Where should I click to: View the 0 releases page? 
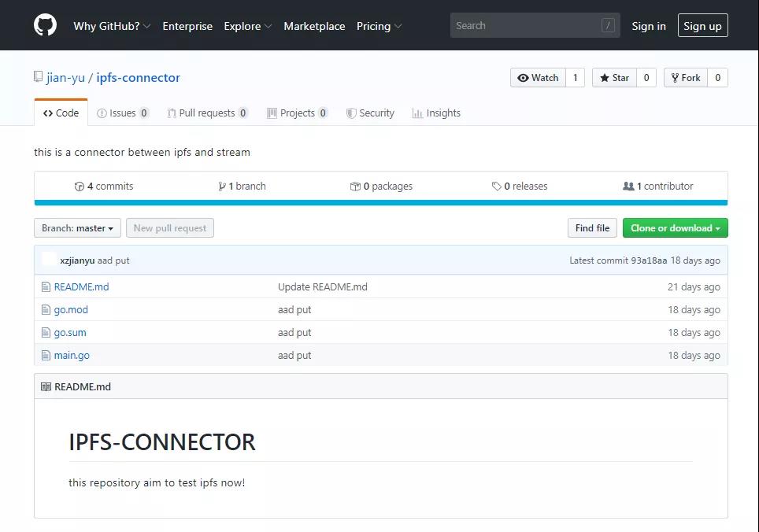(x=520, y=187)
